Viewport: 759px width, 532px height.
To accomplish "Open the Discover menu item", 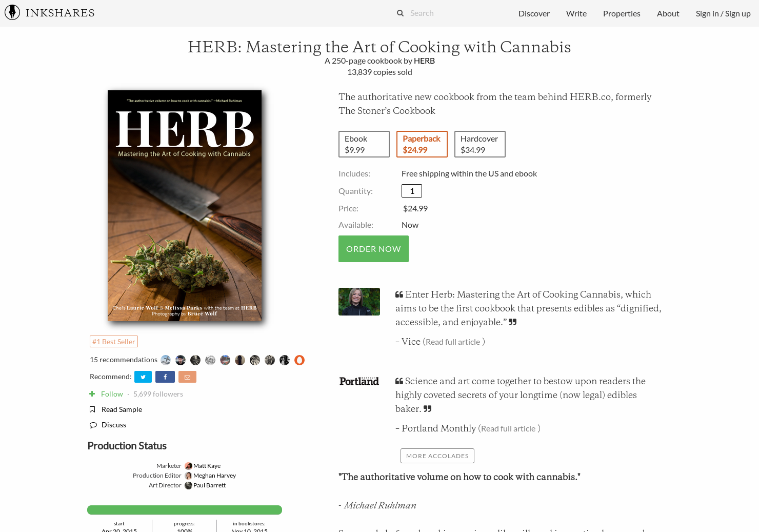I will click(x=534, y=13).
